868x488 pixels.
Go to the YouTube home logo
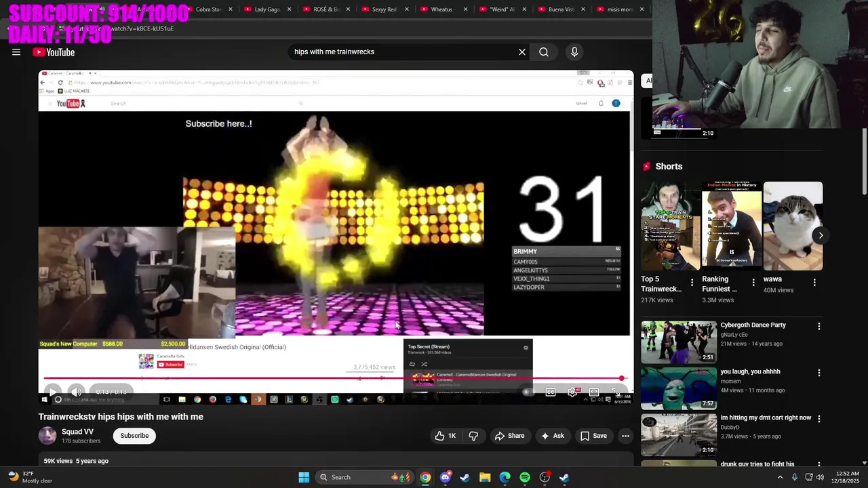click(54, 52)
